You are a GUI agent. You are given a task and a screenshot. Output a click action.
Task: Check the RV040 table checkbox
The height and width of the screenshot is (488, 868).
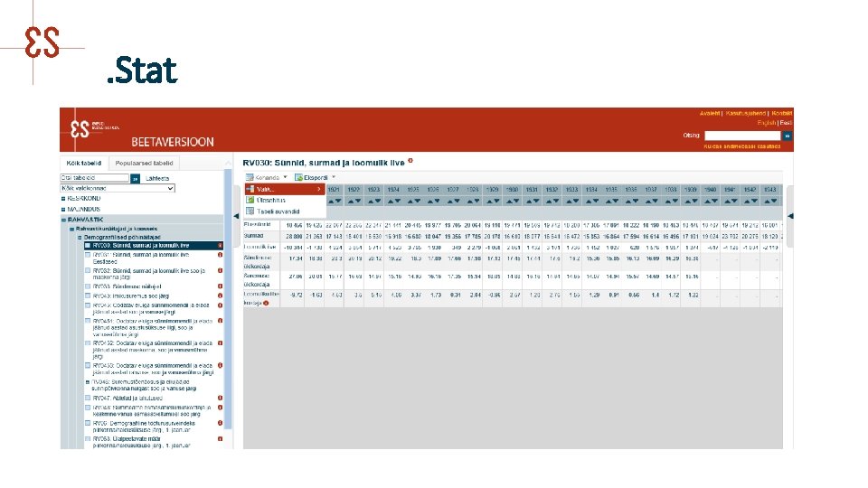[x=88, y=296]
